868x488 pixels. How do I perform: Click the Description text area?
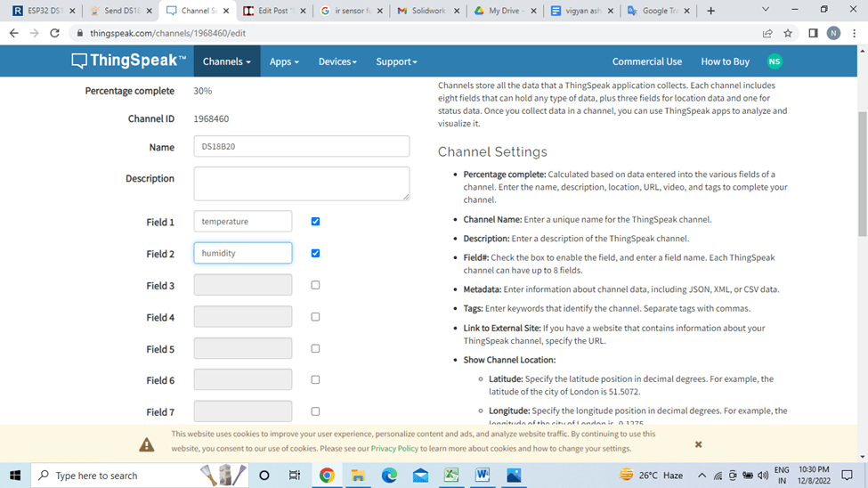coord(302,183)
